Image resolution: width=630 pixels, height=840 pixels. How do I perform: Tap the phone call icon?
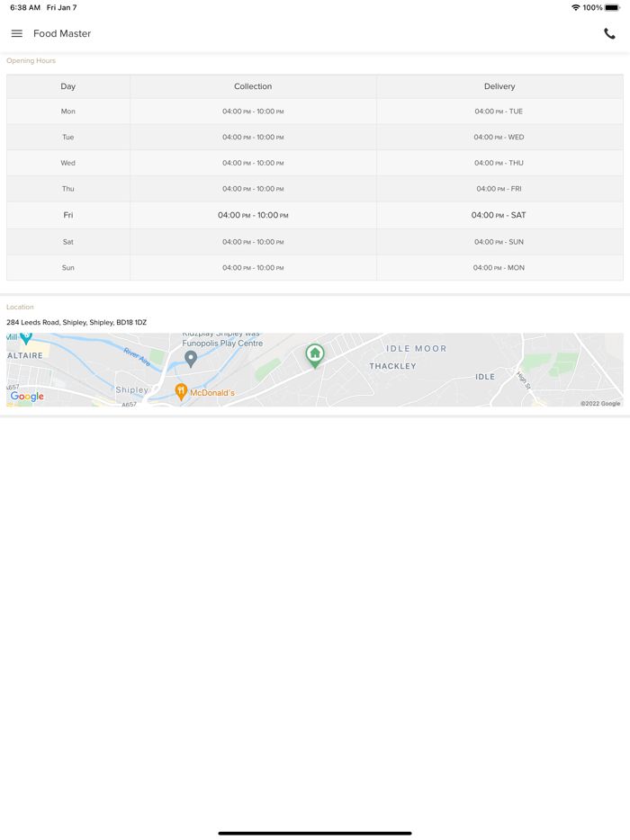pyautogui.click(x=609, y=34)
